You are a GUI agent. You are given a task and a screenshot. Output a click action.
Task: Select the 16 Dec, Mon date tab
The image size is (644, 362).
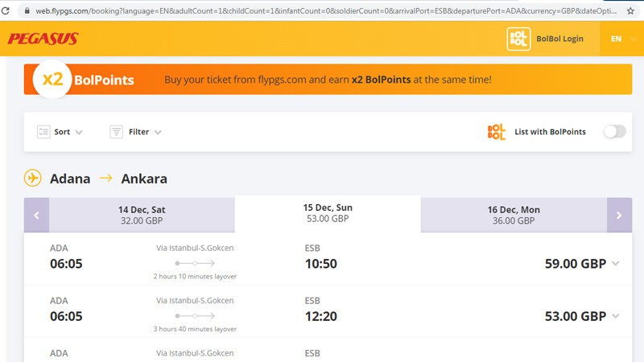(514, 215)
